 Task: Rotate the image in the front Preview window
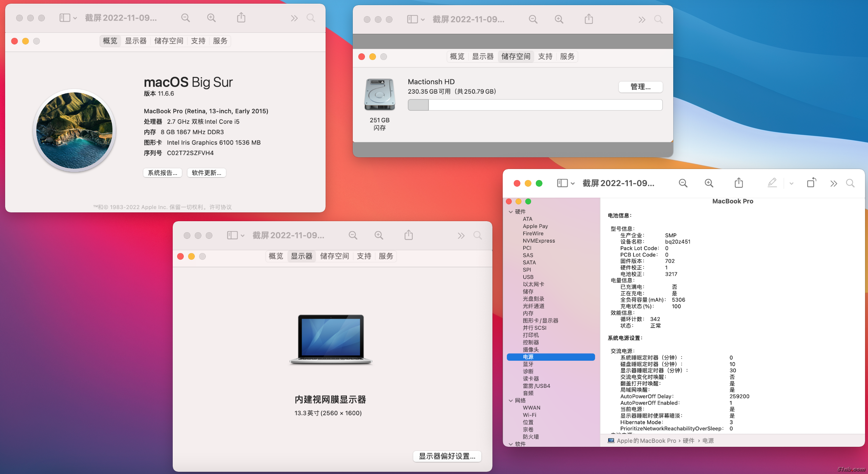(x=811, y=183)
